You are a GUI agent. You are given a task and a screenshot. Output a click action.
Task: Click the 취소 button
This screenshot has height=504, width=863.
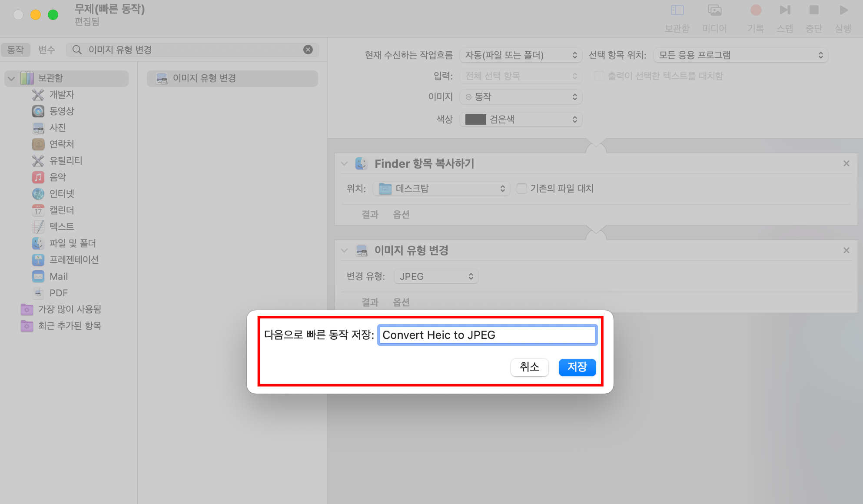point(529,367)
